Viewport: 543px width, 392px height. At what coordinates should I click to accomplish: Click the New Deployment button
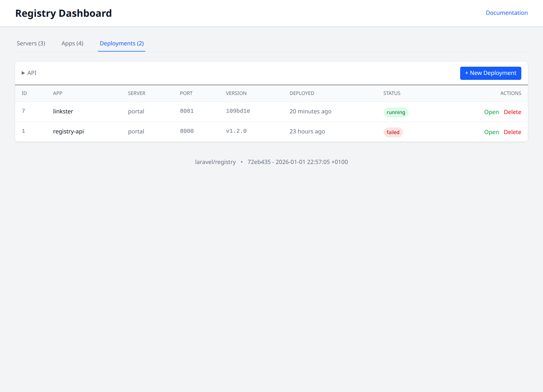coord(490,73)
